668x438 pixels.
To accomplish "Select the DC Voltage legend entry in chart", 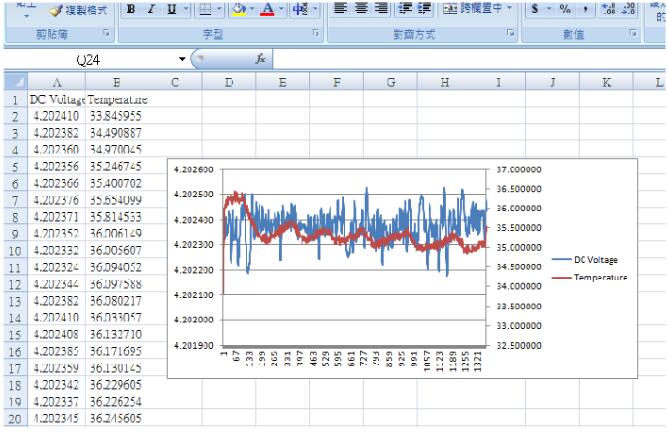I will [585, 259].
